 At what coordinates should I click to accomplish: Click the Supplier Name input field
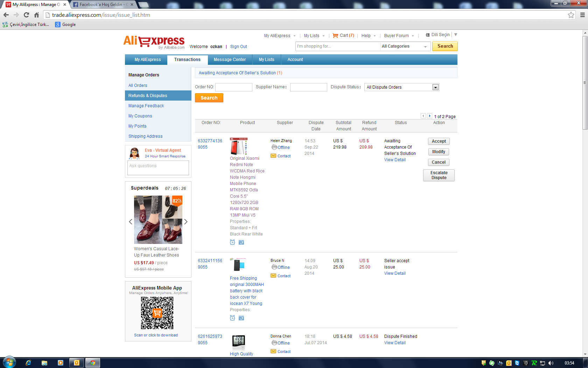(308, 87)
